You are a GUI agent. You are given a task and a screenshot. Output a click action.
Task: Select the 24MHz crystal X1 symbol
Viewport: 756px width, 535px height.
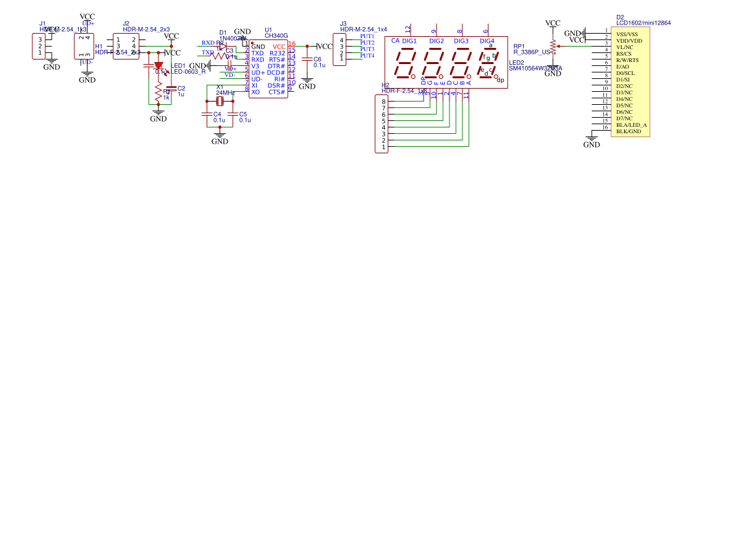point(220,102)
